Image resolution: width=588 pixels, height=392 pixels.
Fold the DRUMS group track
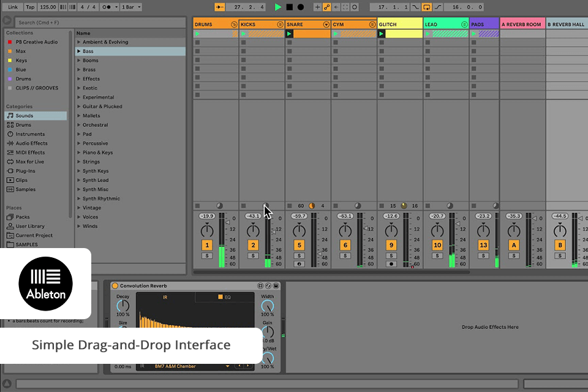[234, 24]
